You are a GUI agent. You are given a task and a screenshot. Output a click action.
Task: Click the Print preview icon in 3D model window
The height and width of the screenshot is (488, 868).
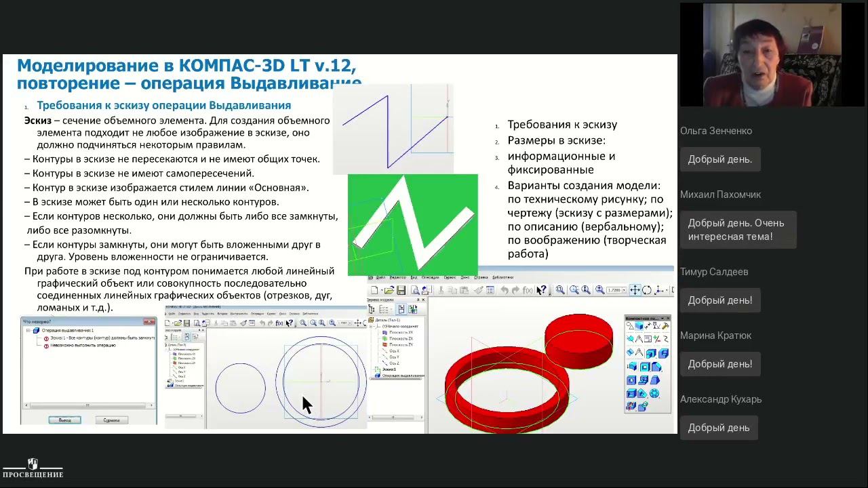click(414, 290)
